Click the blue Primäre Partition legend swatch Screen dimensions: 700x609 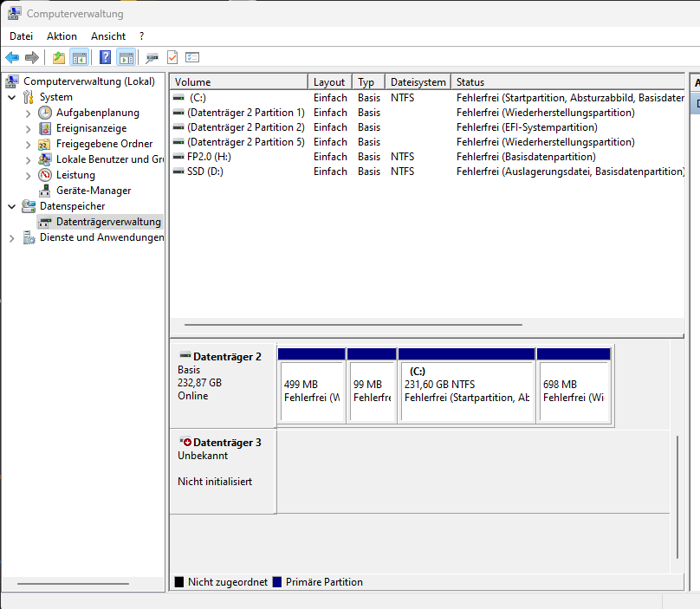[x=276, y=582]
